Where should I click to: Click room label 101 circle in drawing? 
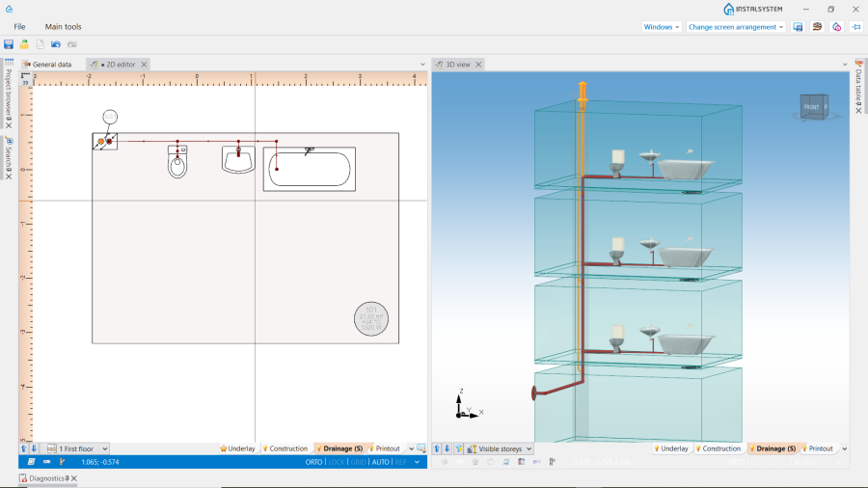(x=371, y=318)
